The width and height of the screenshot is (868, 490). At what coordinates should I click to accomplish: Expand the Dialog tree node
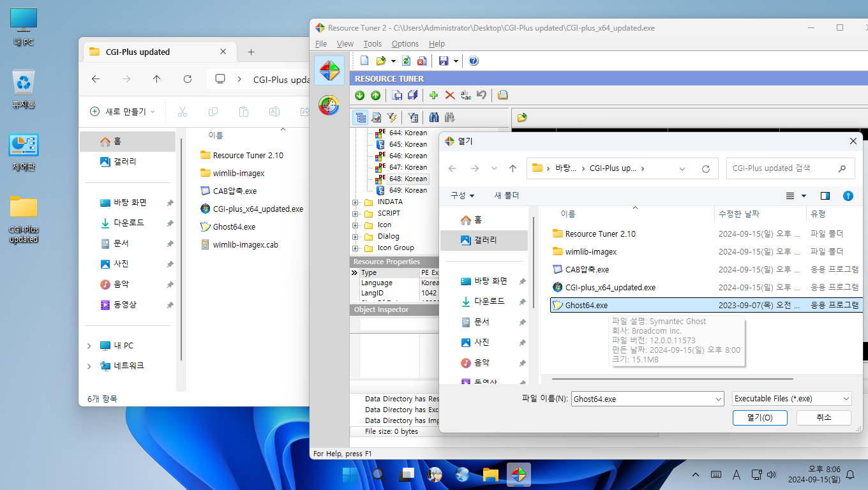tap(355, 236)
